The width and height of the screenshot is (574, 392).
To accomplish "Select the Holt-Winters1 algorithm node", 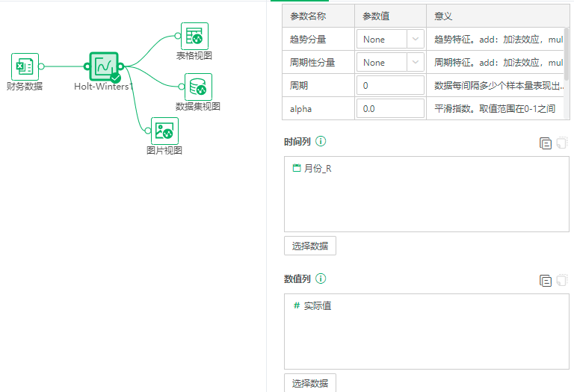I will click(103, 66).
